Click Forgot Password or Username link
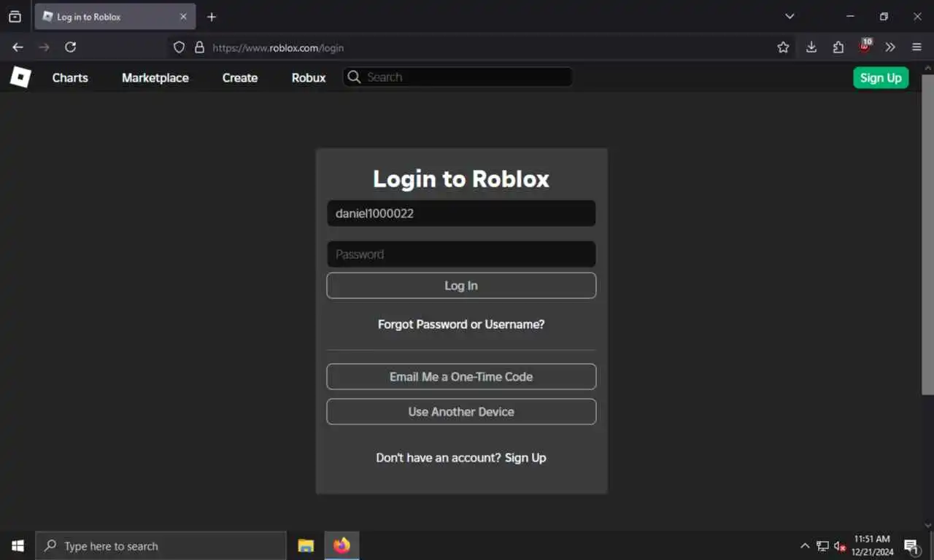 pos(461,324)
